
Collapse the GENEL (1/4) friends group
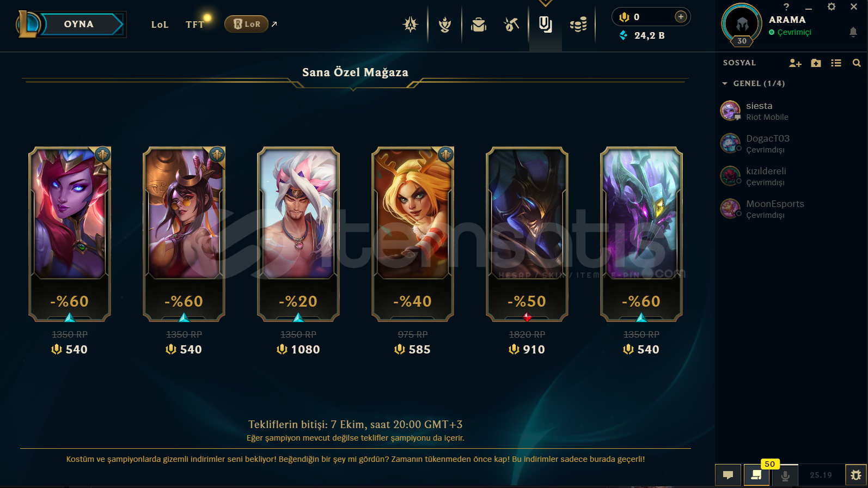click(753, 83)
